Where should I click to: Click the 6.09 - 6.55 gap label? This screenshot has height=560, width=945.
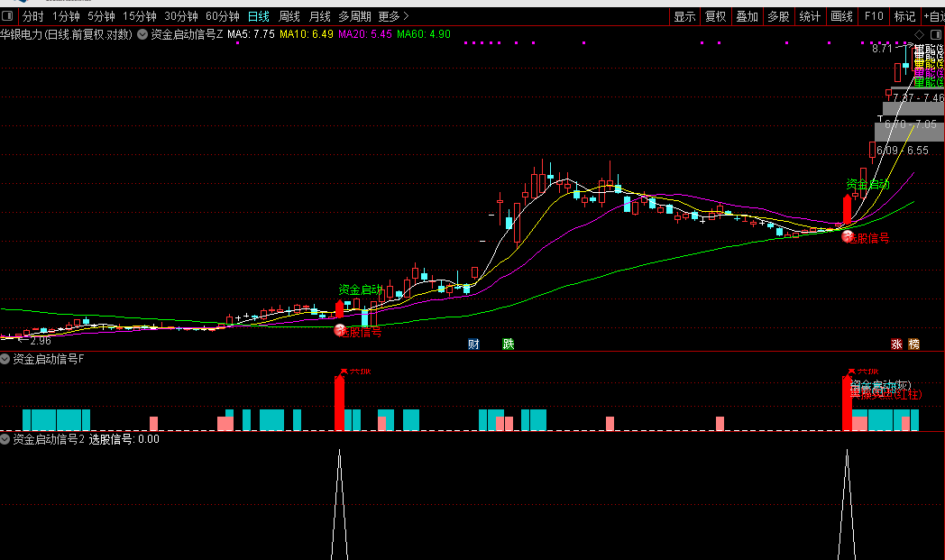(x=903, y=151)
